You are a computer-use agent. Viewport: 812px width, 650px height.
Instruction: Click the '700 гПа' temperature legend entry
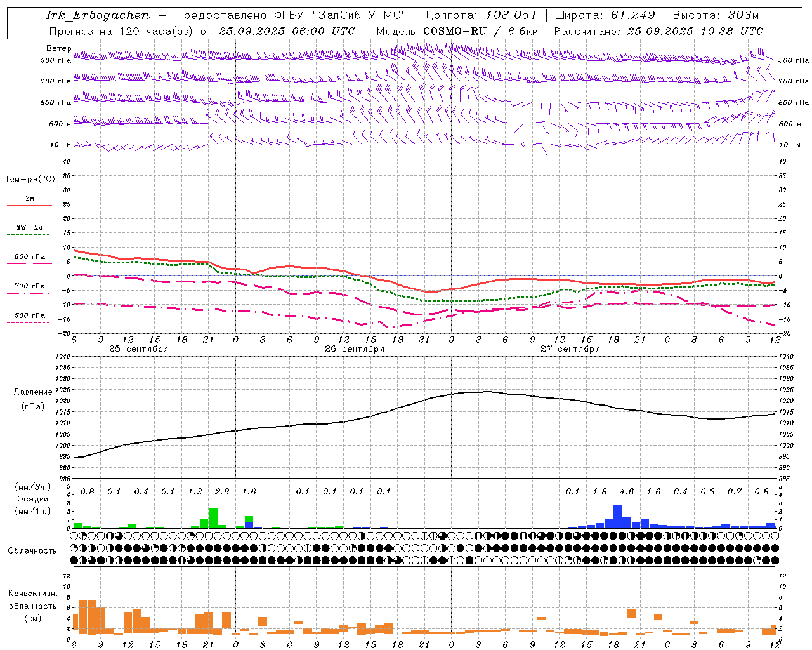coord(30,286)
